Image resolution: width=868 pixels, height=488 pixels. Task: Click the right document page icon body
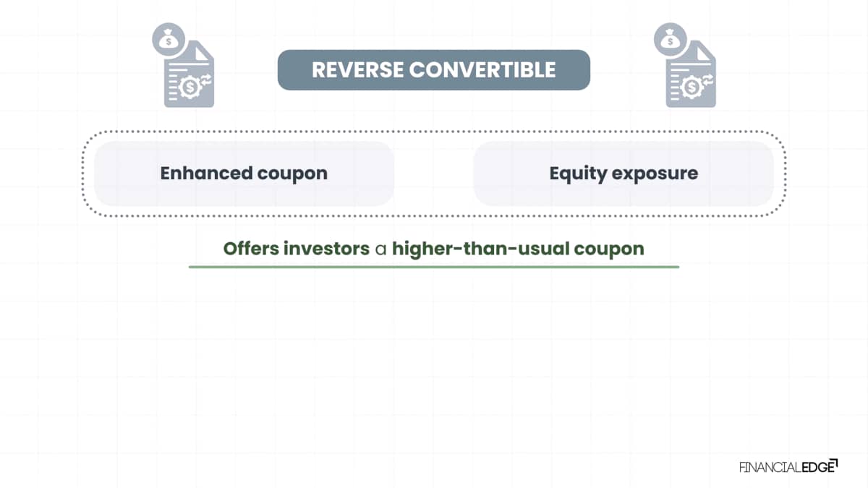click(692, 73)
